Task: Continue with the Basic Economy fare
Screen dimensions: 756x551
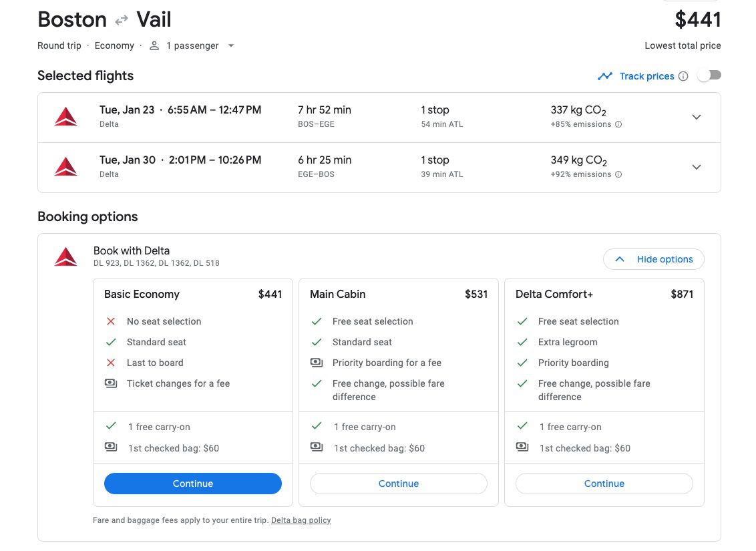Action: coord(193,484)
